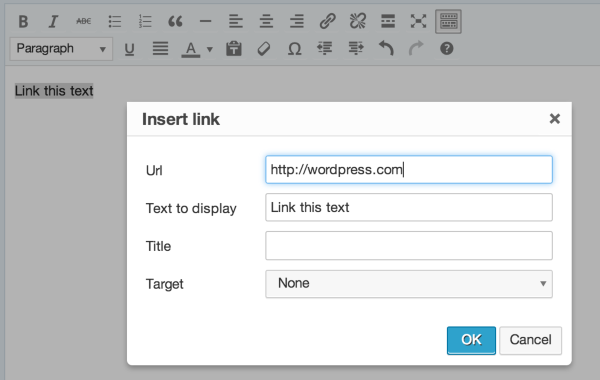Align text left

click(236, 21)
